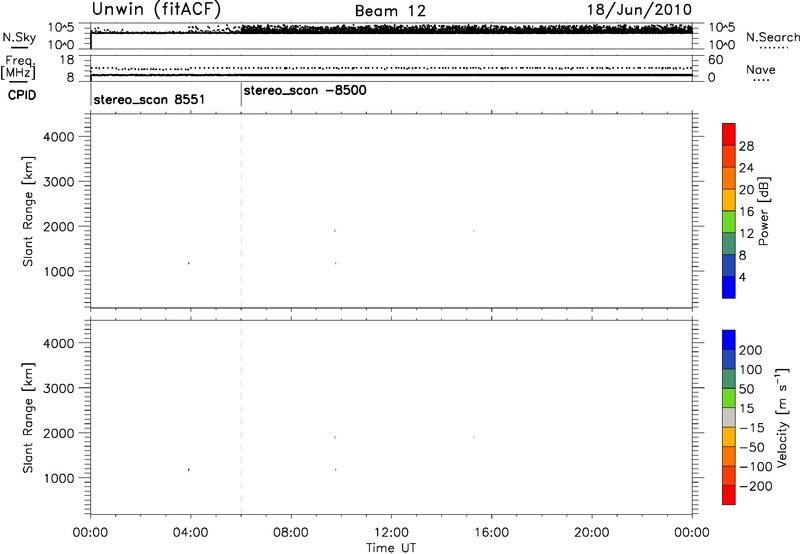800x554 pixels.
Task: Select the 'Velocity [m s⁻¹]' colorbar title
Action: (782, 418)
